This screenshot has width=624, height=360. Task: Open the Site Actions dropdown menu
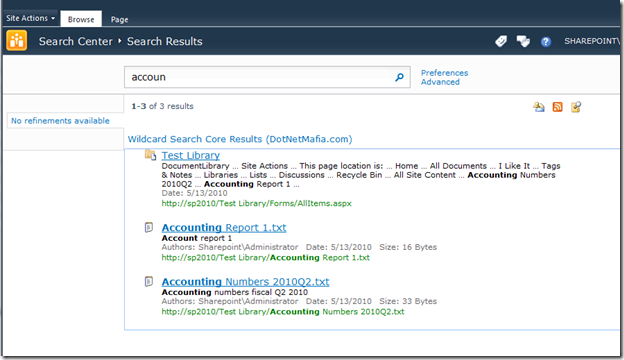pos(30,18)
